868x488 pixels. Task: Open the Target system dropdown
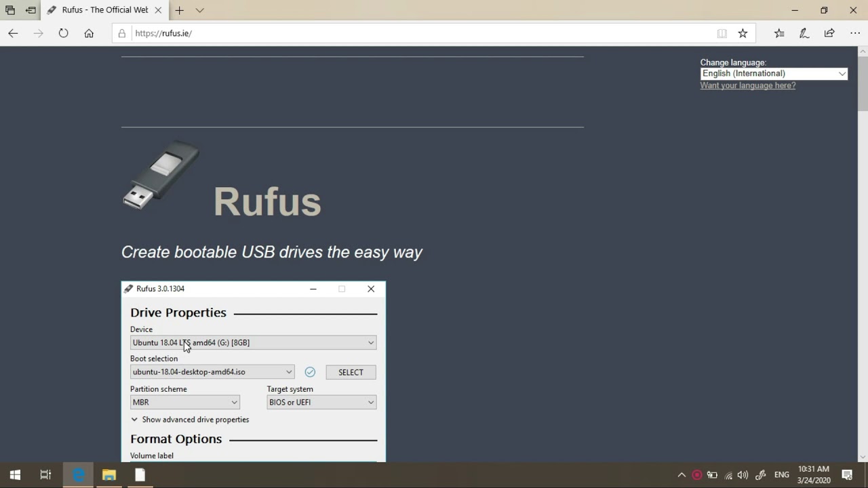point(321,402)
